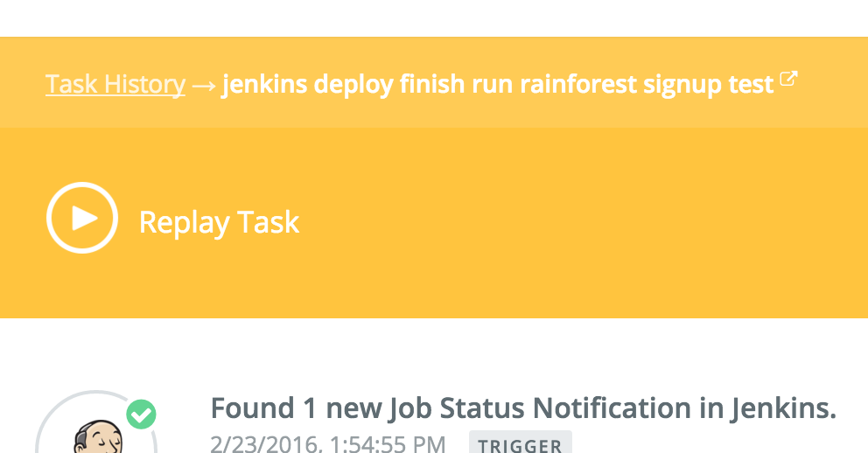Click external link icon beside task title
The image size is (868, 453).
[x=788, y=79]
